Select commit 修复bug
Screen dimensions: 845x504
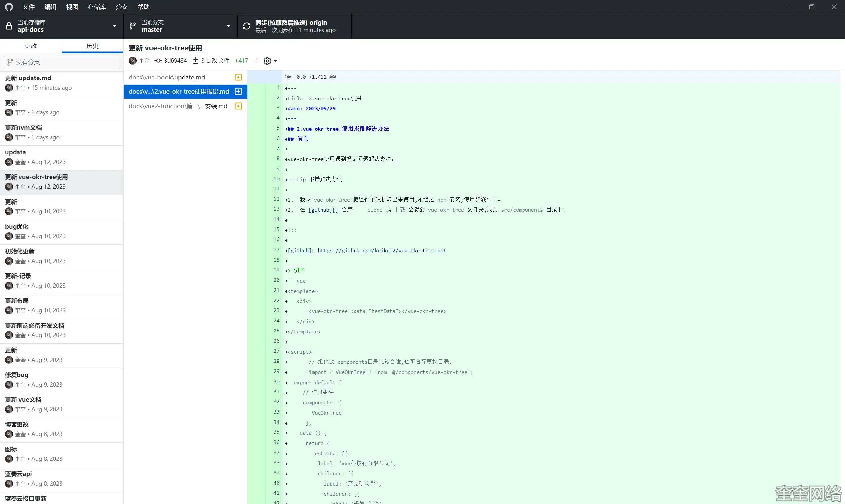[62, 380]
